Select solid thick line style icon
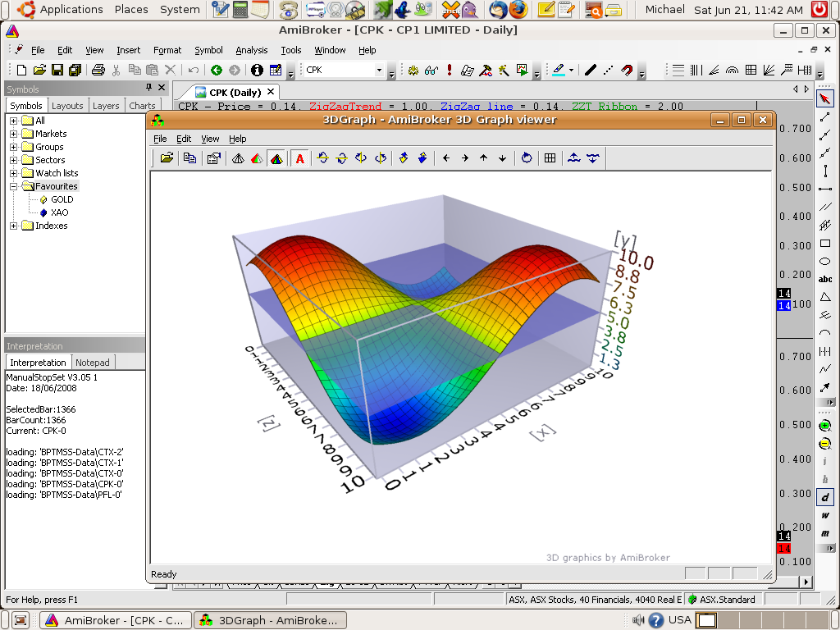The width and height of the screenshot is (840, 630). tap(591, 70)
